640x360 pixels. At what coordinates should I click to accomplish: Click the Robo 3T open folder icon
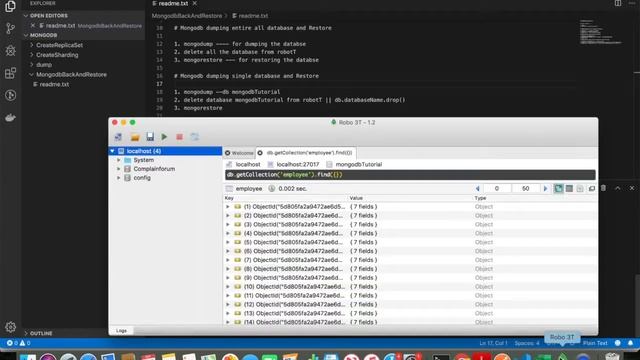(135, 137)
